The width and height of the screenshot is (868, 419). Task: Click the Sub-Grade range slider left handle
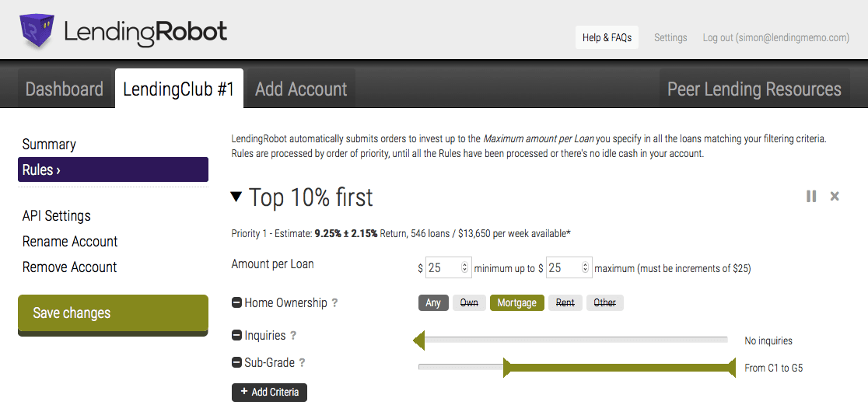(x=506, y=368)
